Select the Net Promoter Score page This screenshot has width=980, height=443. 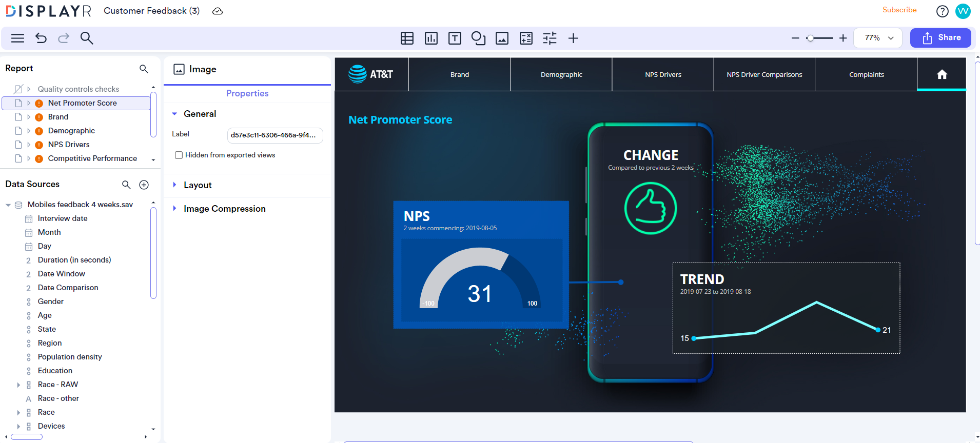(76, 103)
